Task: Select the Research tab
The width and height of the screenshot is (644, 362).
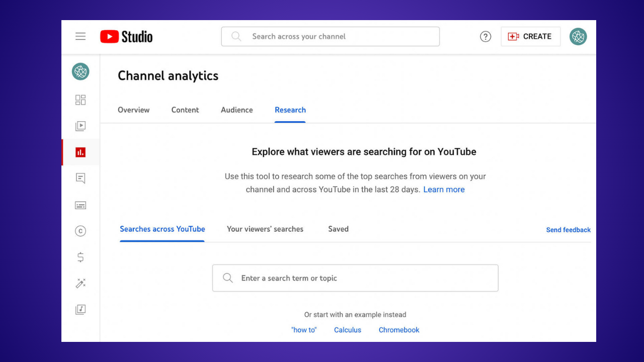Action: click(x=290, y=110)
